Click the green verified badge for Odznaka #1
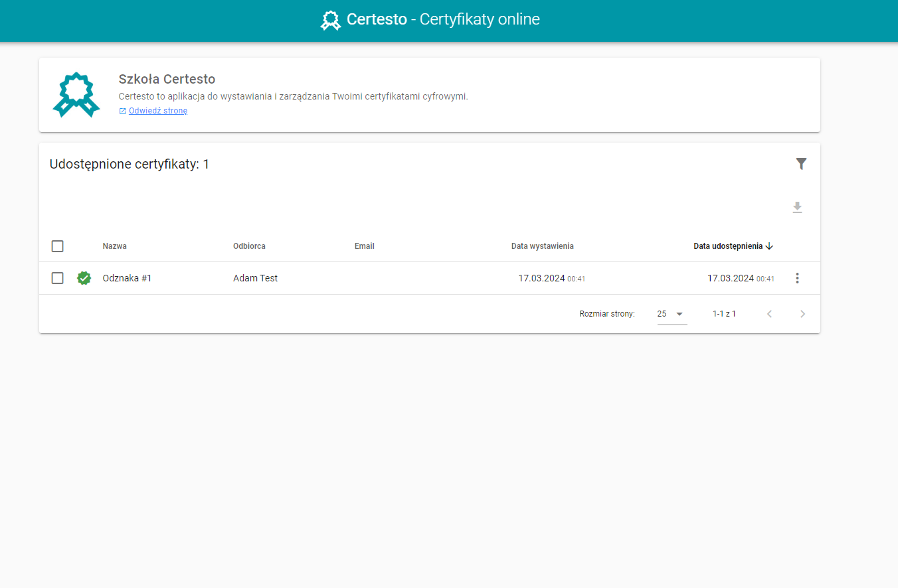This screenshot has height=588, width=898. 84,278
